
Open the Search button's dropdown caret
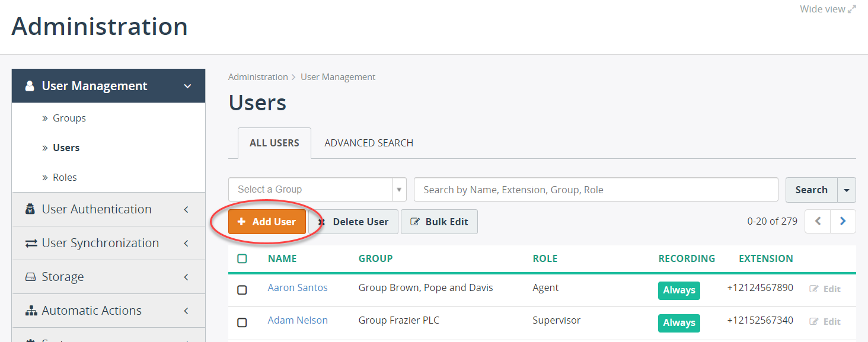coord(847,190)
